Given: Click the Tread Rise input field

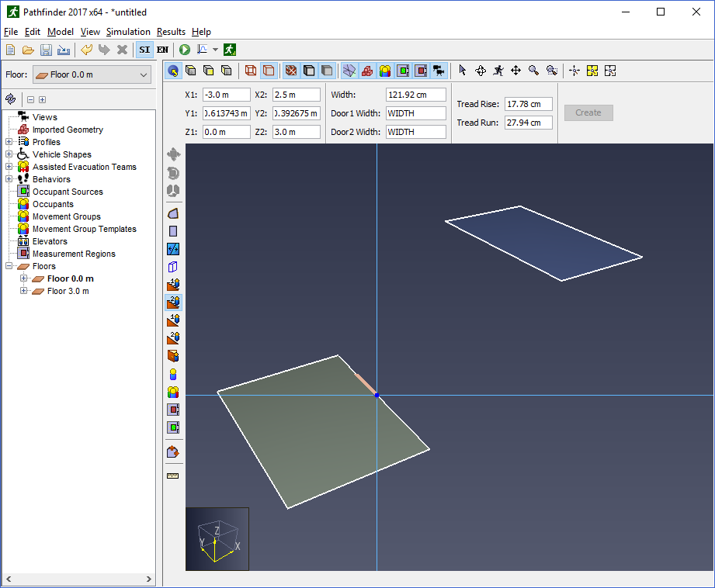Looking at the screenshot, I should [528, 104].
